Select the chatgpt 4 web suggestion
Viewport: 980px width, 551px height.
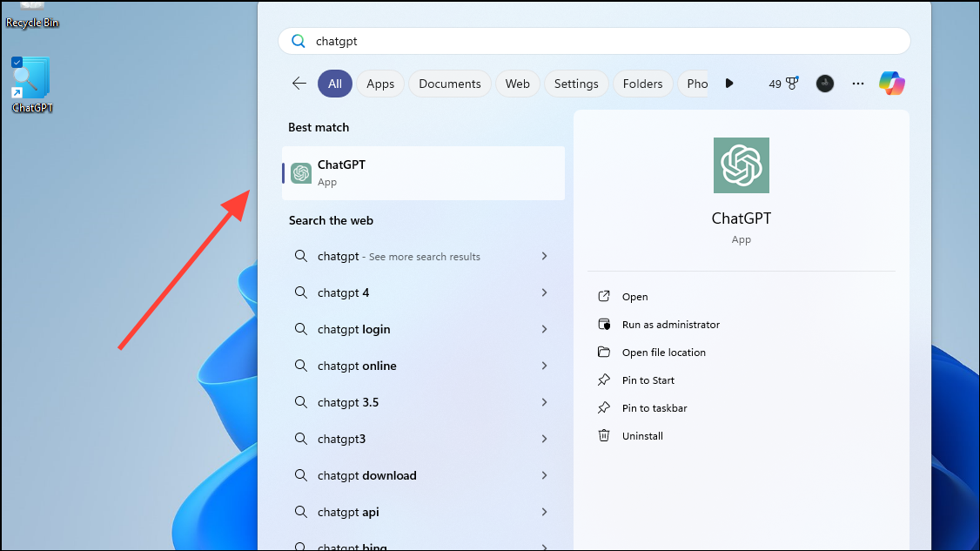pos(423,292)
